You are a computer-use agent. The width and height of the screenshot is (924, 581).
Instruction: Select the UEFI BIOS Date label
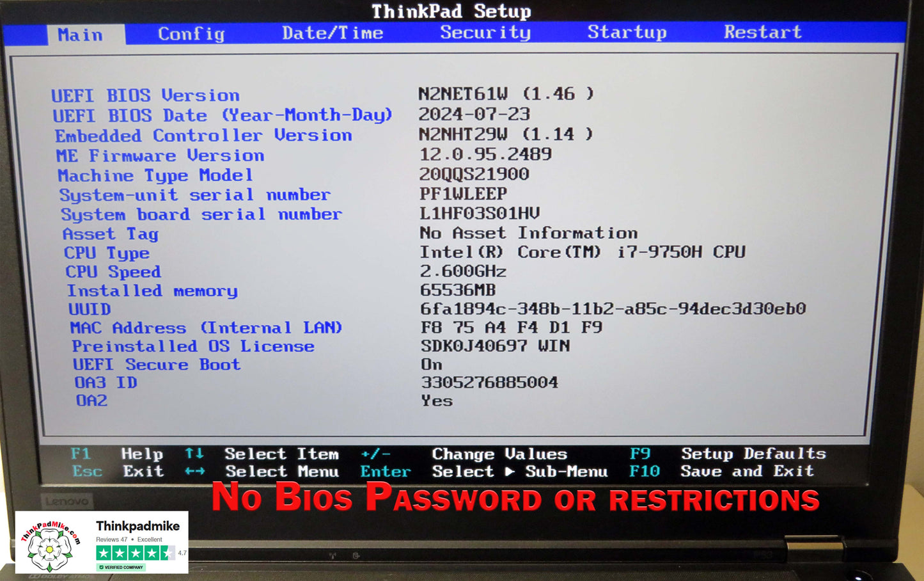point(223,115)
